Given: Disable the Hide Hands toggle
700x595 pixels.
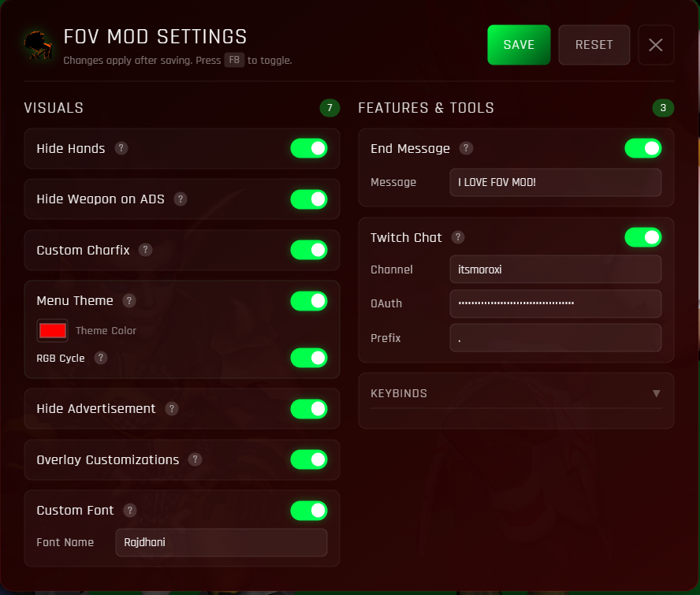Looking at the screenshot, I should pyautogui.click(x=309, y=148).
